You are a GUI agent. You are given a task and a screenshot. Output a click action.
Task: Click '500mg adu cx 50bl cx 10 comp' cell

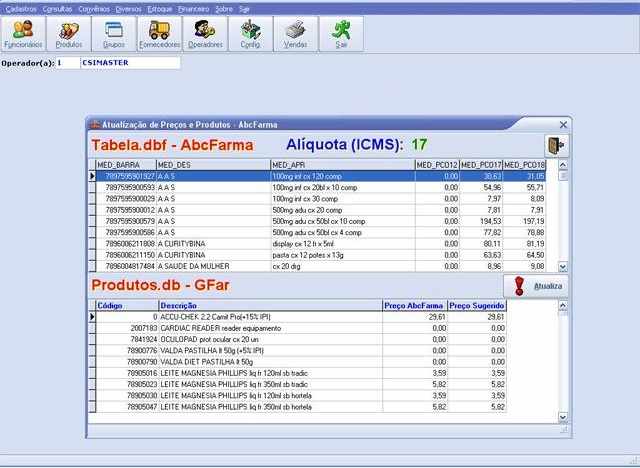click(343, 222)
